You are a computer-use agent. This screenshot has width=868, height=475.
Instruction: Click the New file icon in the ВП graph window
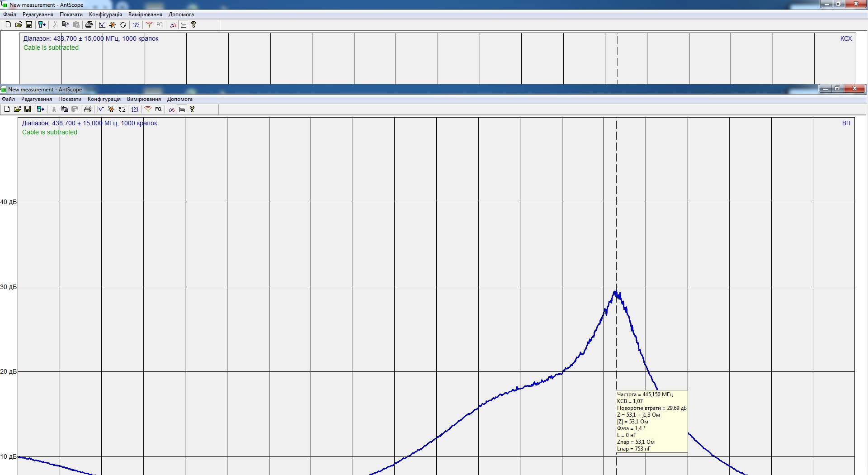click(7, 109)
